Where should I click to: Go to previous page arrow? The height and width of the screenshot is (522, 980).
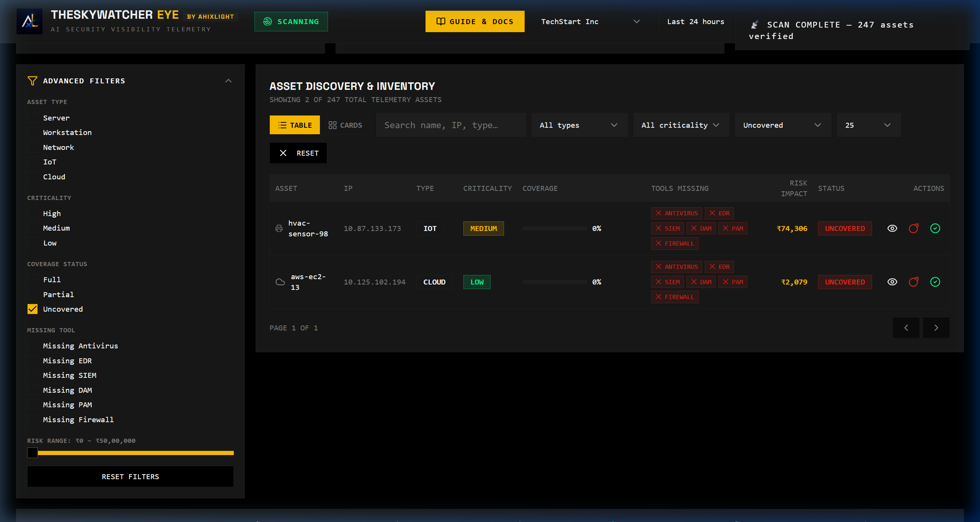pos(906,328)
